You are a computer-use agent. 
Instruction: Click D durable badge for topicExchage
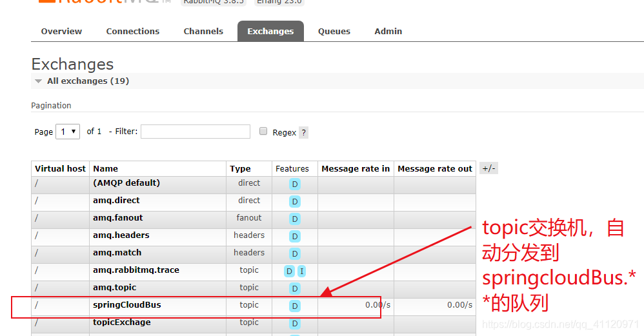click(294, 324)
